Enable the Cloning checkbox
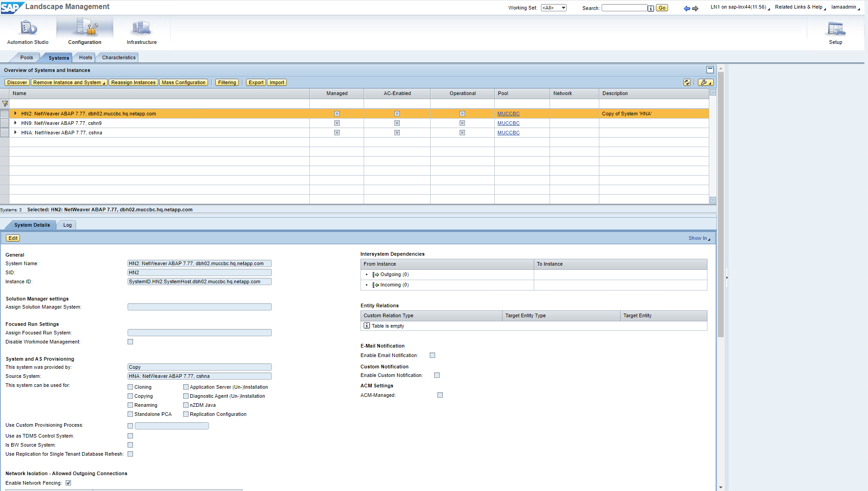 (x=130, y=387)
